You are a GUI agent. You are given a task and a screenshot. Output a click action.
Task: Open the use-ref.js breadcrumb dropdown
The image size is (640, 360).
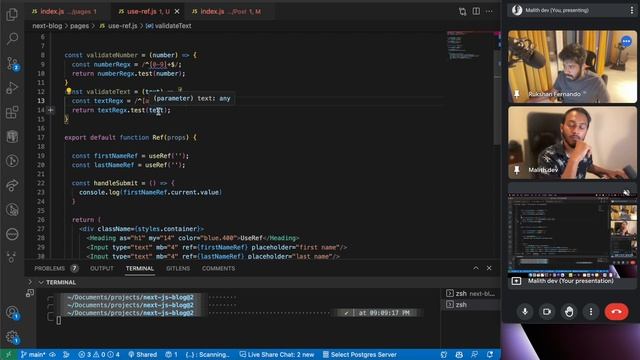pos(118,26)
